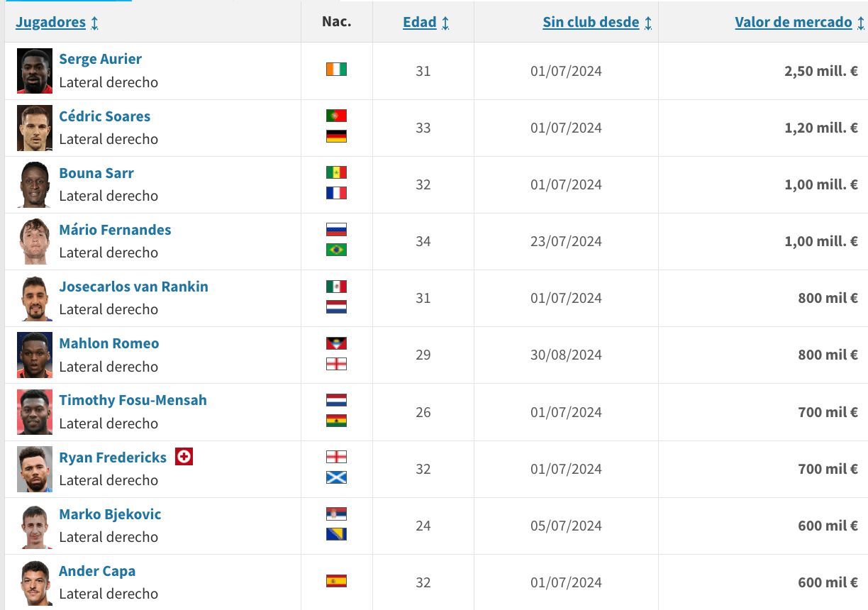868x610 pixels.
Task: Click Cédric Soares's portrait thumbnail
Action: [x=35, y=128]
